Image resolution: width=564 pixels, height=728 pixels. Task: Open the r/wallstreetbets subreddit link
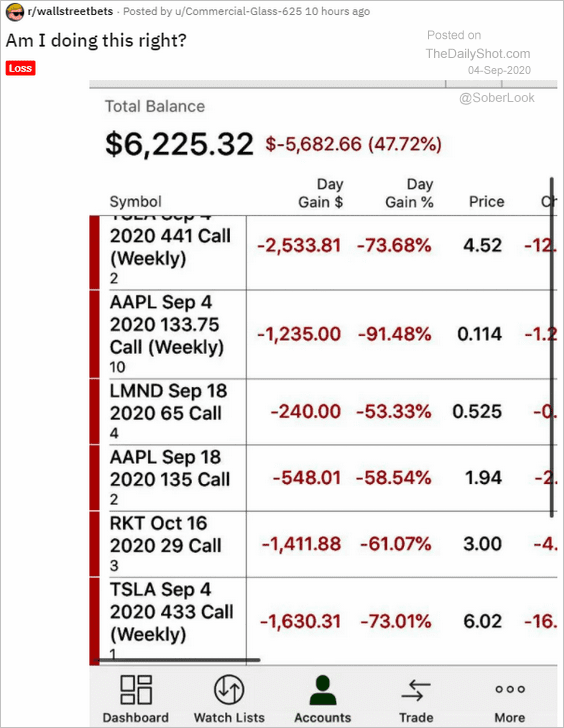pyautogui.click(x=70, y=11)
